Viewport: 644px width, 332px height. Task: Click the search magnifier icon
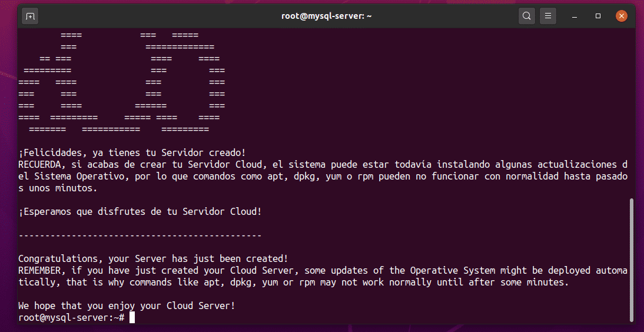pyautogui.click(x=527, y=16)
